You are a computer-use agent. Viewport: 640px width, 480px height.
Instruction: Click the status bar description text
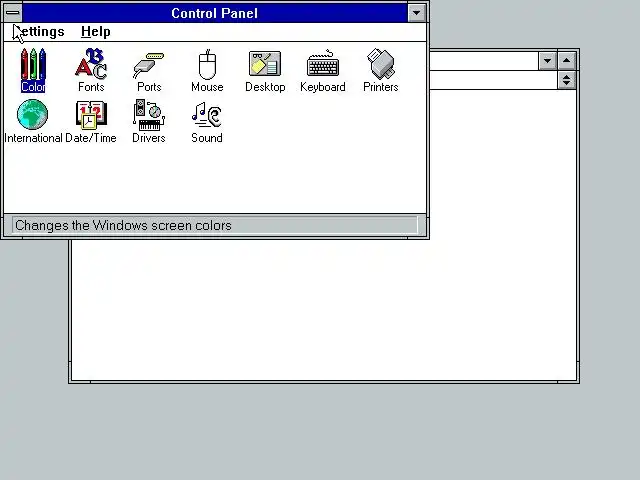[123, 225]
